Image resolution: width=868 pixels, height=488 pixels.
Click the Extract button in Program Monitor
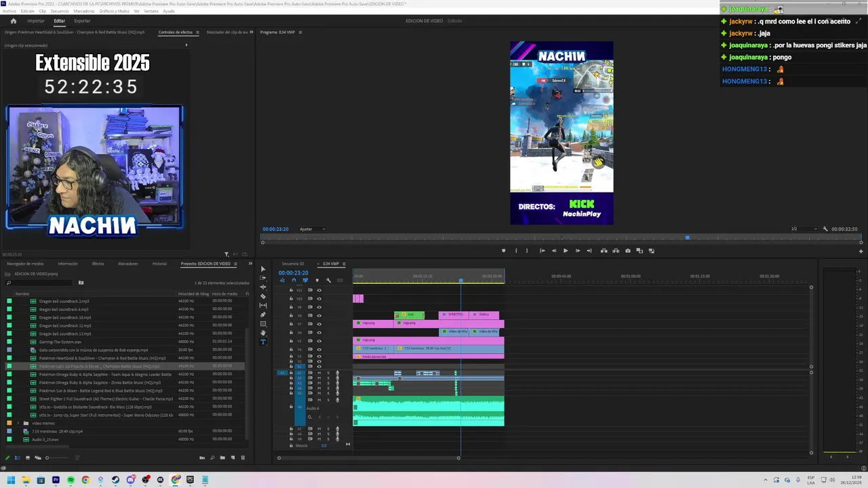tap(616, 251)
